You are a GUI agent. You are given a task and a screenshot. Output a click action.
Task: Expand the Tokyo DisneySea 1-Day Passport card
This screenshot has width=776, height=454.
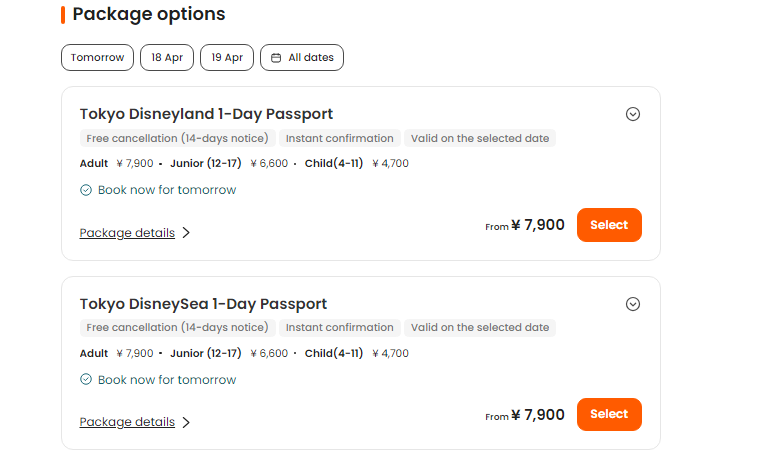(x=632, y=304)
